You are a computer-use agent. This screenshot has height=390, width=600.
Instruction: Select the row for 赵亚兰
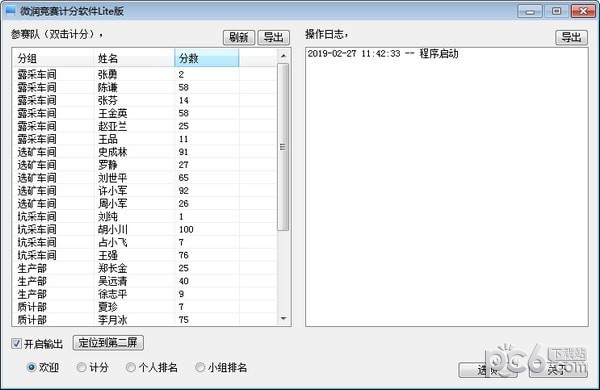pos(145,126)
